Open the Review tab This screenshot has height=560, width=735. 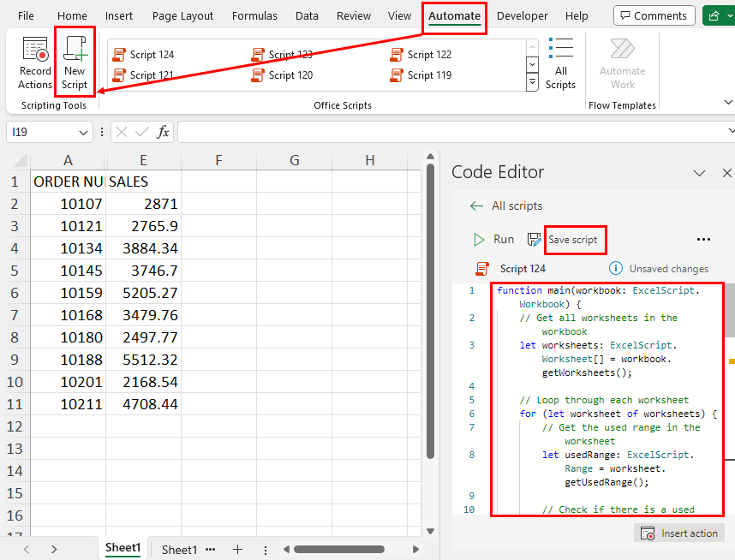point(354,16)
